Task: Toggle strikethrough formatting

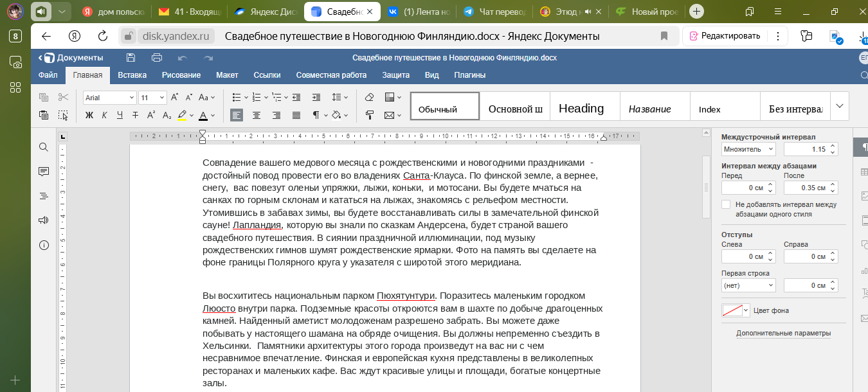Action: coord(136,116)
